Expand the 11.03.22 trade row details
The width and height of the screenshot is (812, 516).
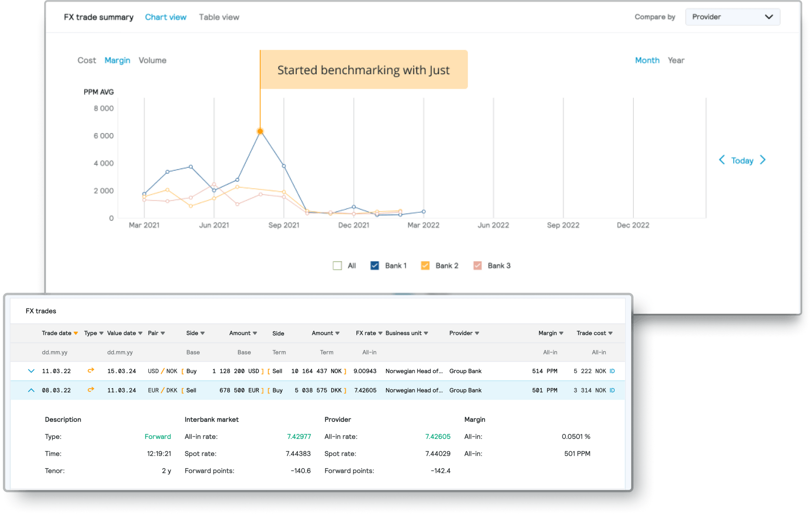pyautogui.click(x=31, y=370)
